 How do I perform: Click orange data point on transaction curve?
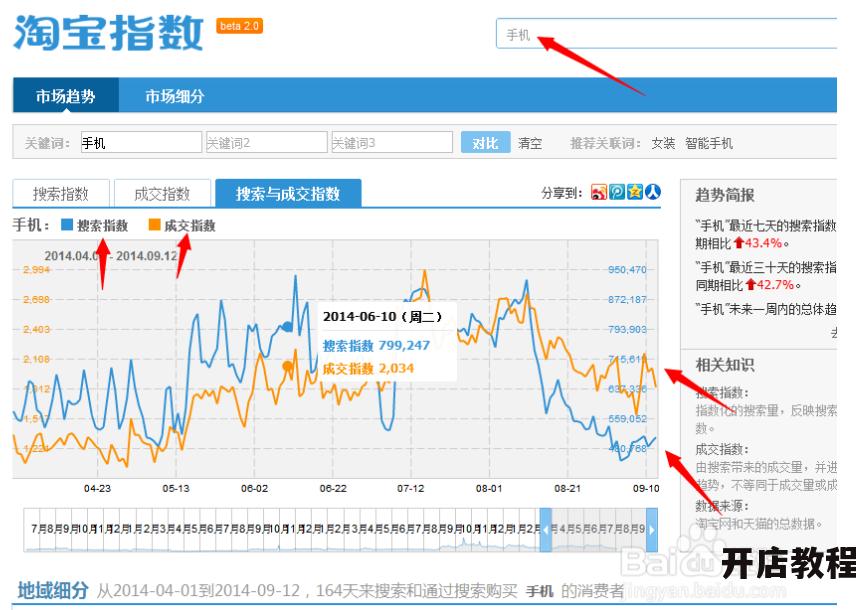[287, 366]
